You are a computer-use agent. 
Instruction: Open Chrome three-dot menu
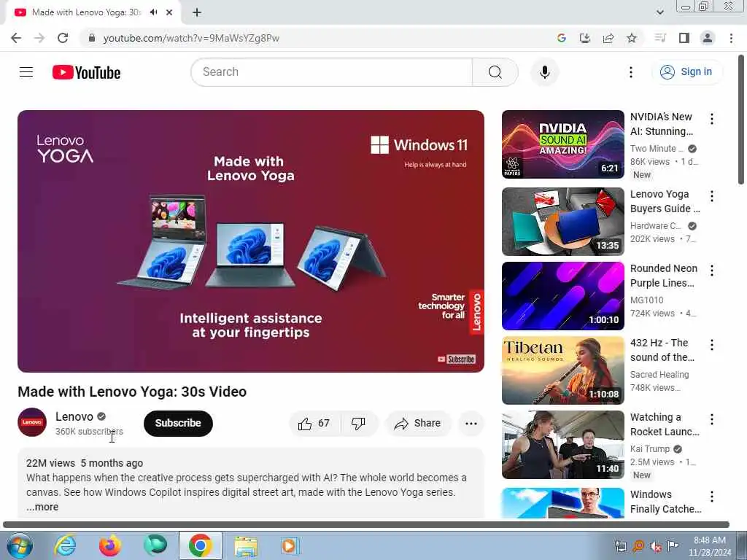(x=731, y=38)
